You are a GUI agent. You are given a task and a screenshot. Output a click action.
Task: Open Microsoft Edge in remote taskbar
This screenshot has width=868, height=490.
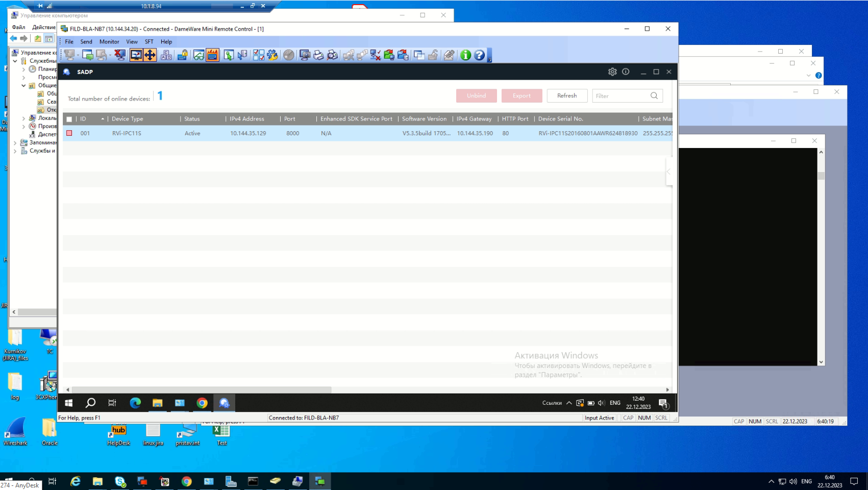click(x=135, y=403)
